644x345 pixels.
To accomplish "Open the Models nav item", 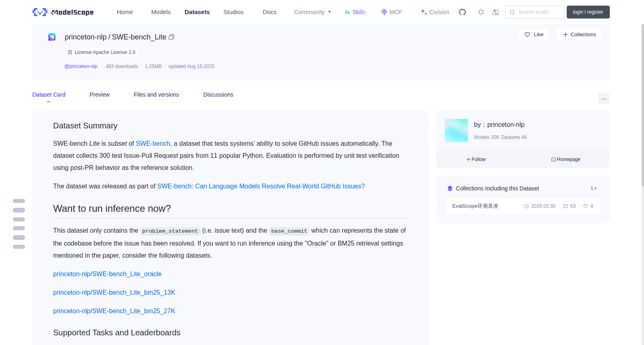I will (x=161, y=12).
